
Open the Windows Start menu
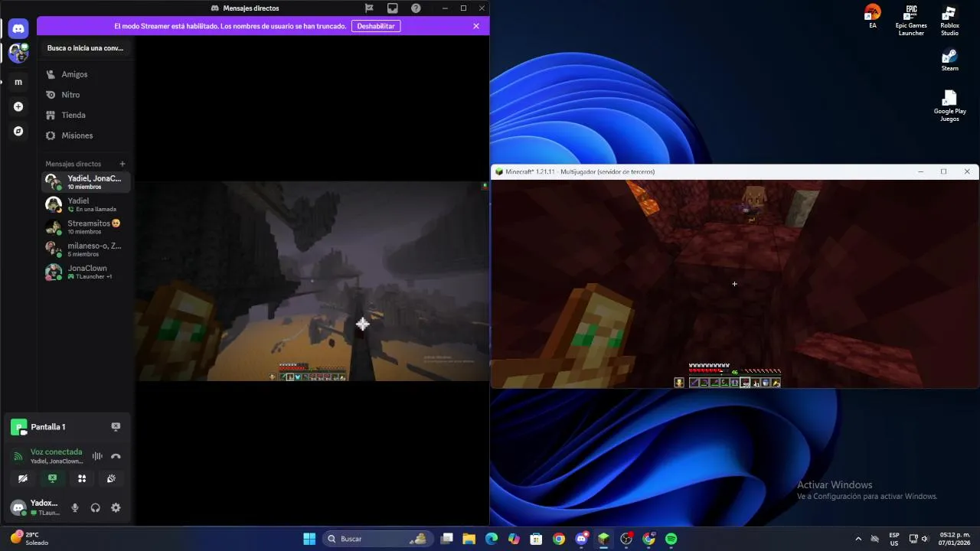coord(309,539)
